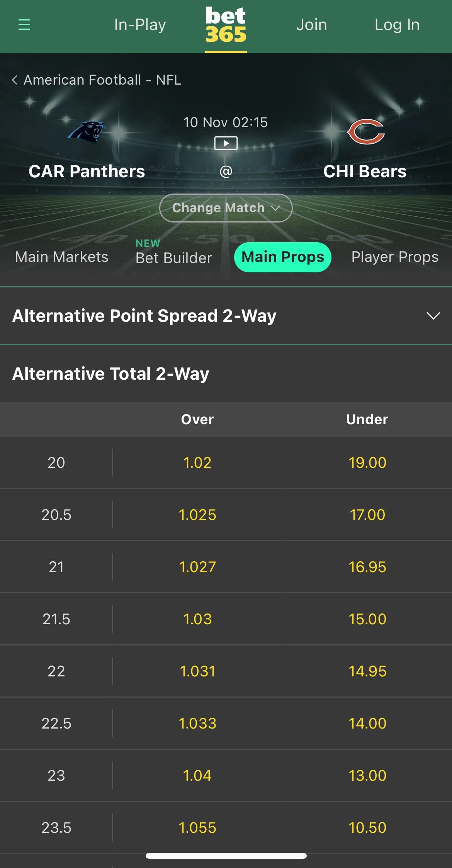Collapse Alternative Point Spread 2-Way chevron
Image resolution: width=452 pixels, height=868 pixels.
[433, 316]
